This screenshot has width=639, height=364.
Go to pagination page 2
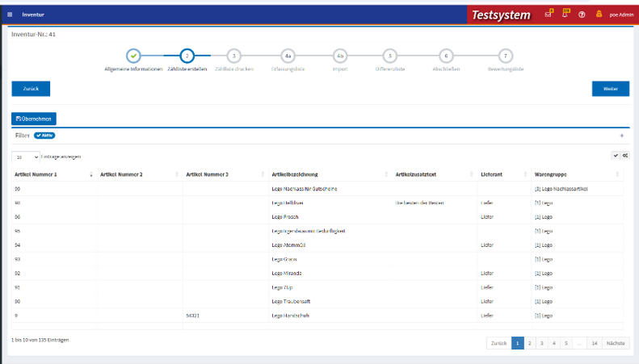[x=530, y=343]
